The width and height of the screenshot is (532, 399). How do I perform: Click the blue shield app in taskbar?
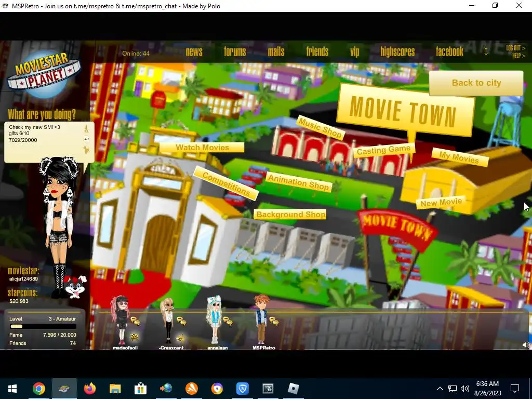tap(242, 389)
